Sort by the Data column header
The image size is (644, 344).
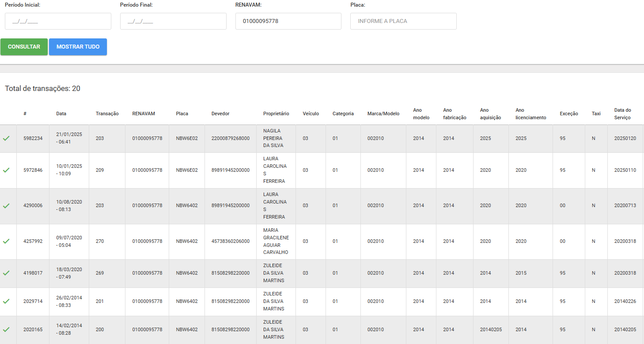tap(61, 113)
